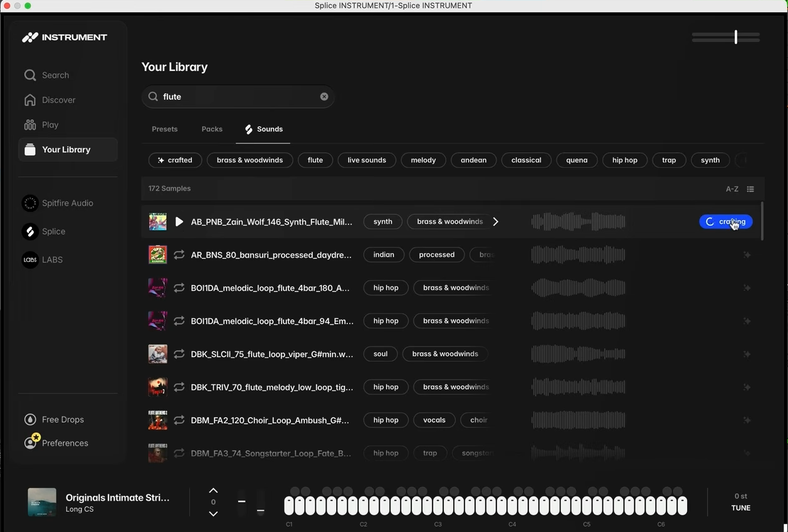Craft the DBK_SLCII_75 flute sample
This screenshot has width=788, height=532.
[747, 354]
